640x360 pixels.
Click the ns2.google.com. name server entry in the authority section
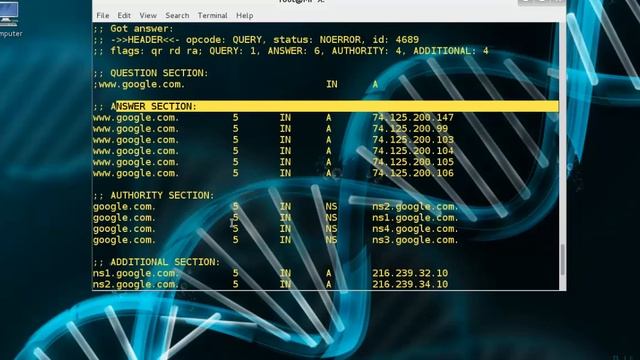click(415, 207)
